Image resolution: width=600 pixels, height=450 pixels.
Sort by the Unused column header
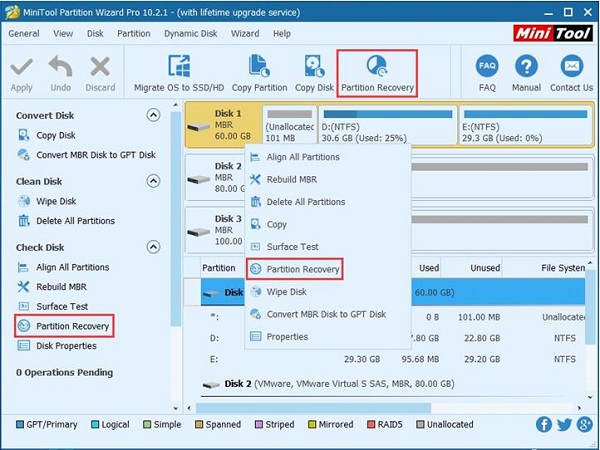click(485, 268)
